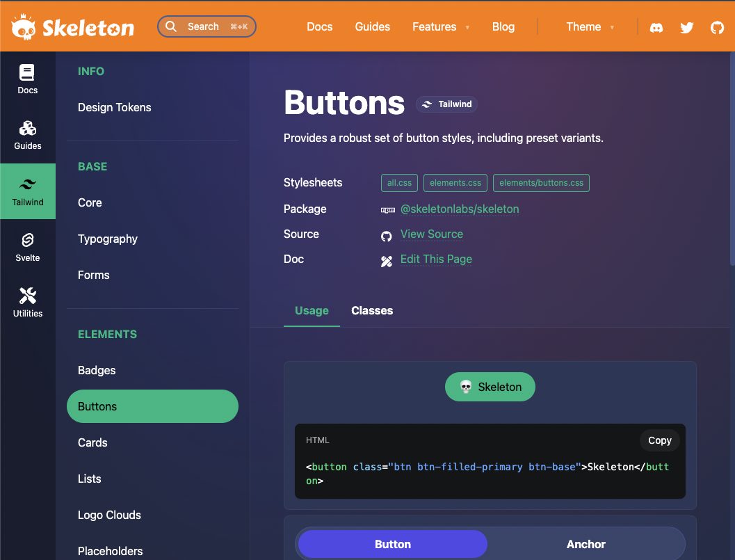Image resolution: width=735 pixels, height=560 pixels.
Task: Click the ELEMENTS section heading
Action: pos(107,334)
